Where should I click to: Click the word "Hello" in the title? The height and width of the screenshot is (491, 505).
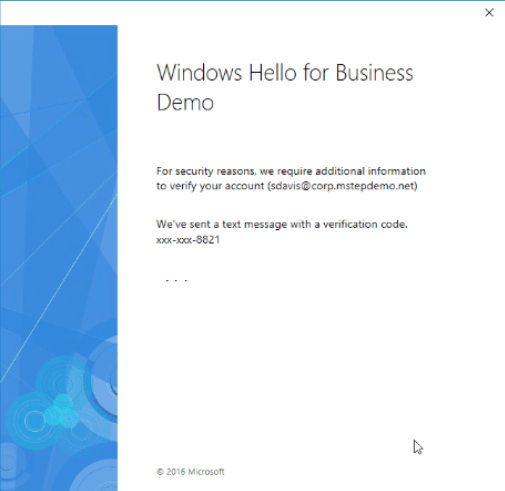[273, 72]
